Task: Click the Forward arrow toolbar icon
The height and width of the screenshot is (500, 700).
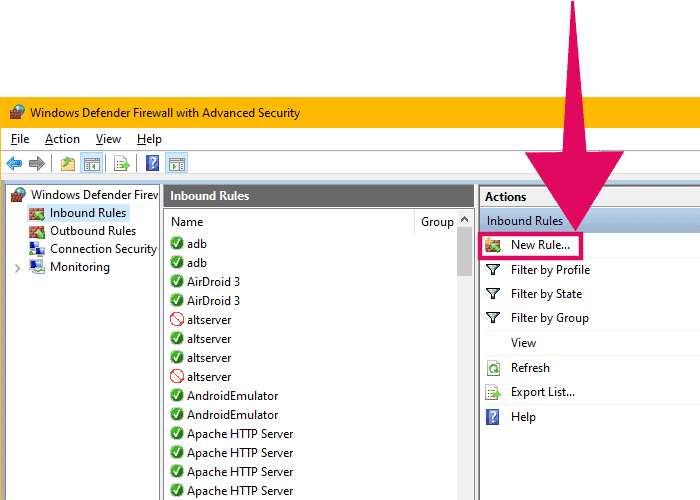Action: [x=37, y=163]
